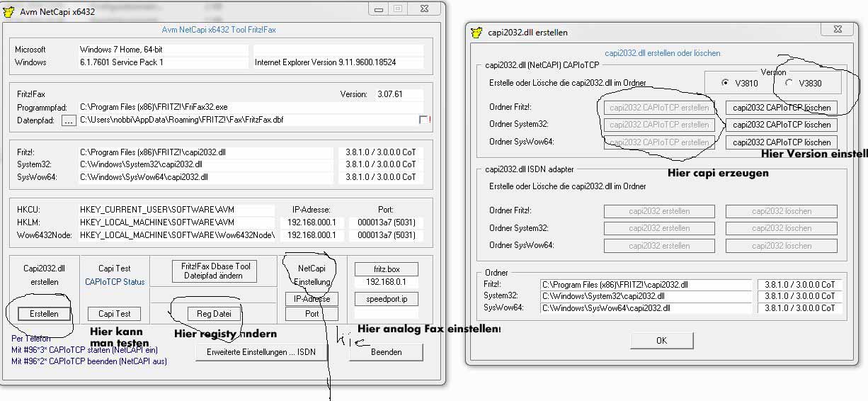Click CAPIoTCP erstellen for Ordner SysWow64

click(659, 142)
